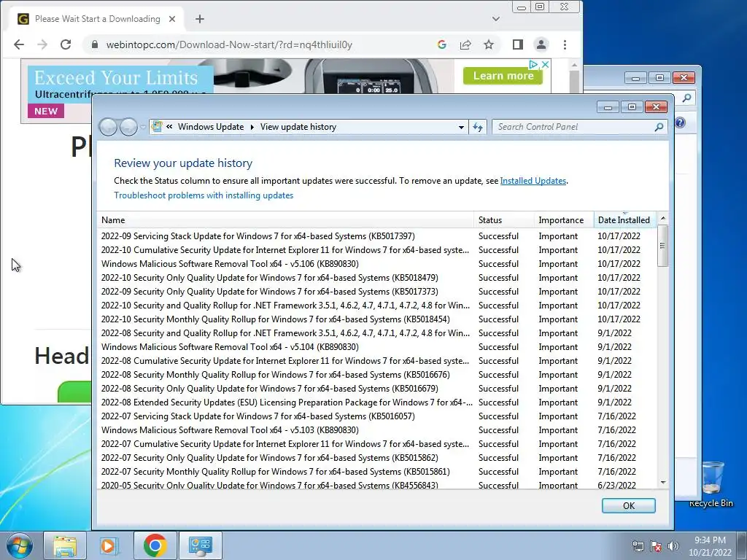Select the KB5018479 Security Only update

pyautogui.click(x=376, y=278)
